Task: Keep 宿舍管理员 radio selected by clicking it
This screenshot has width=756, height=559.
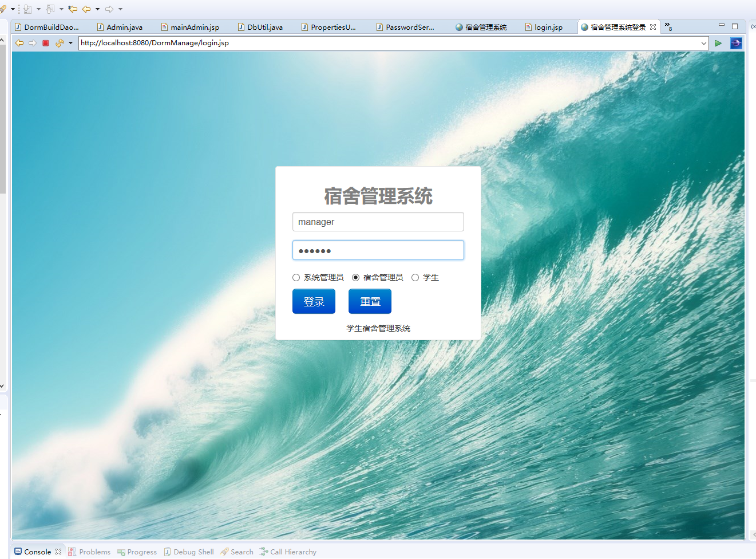Action: [356, 277]
